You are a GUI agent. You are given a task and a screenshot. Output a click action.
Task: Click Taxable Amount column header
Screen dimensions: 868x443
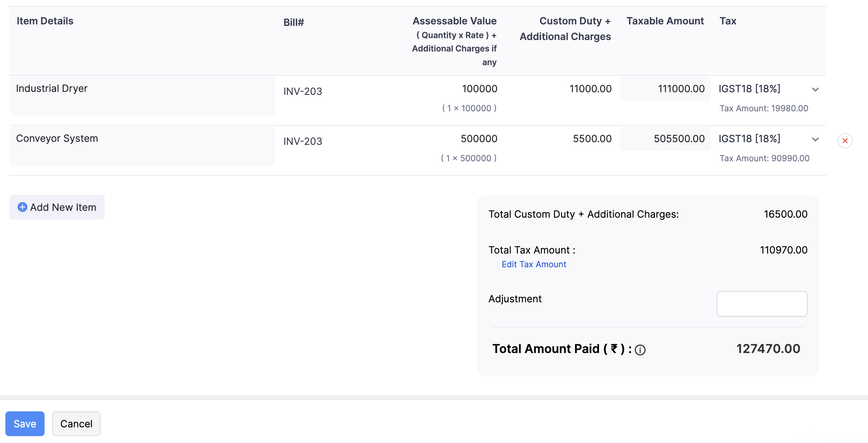[x=665, y=21]
